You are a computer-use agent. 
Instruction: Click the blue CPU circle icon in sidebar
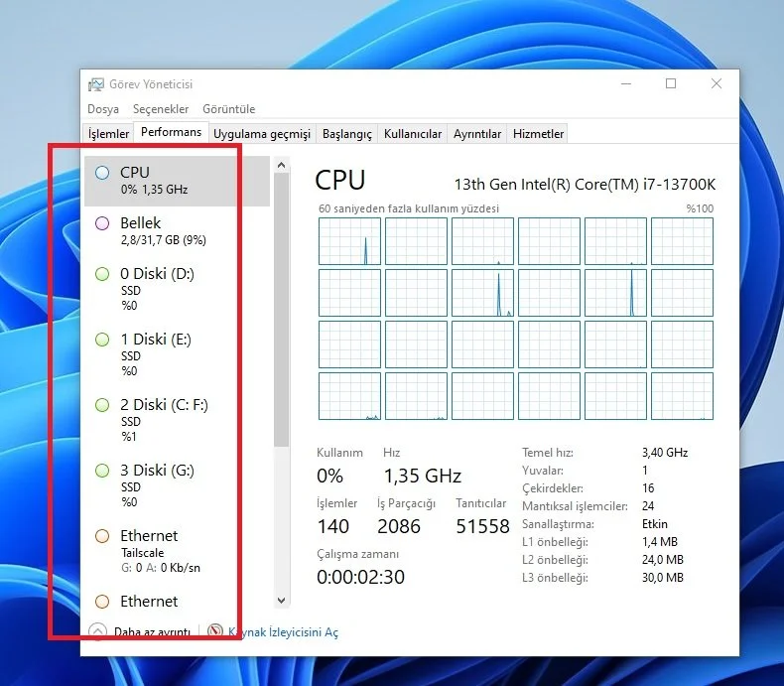click(x=102, y=173)
